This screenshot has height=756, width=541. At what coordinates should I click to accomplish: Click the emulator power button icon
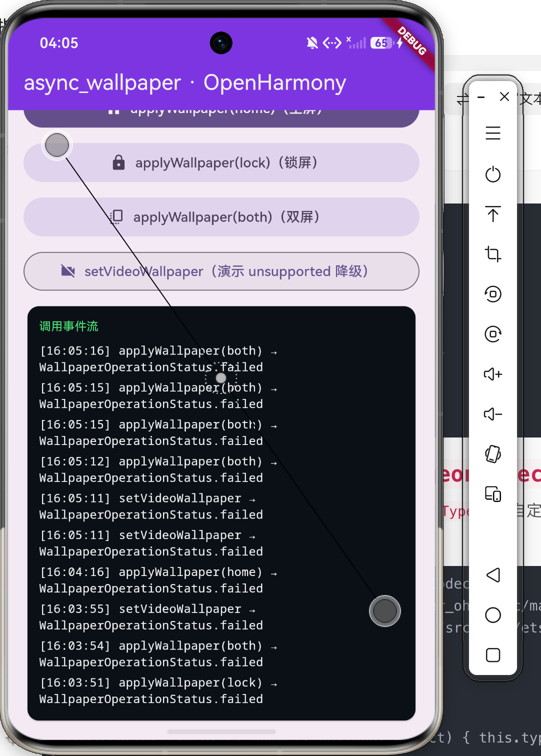493,174
